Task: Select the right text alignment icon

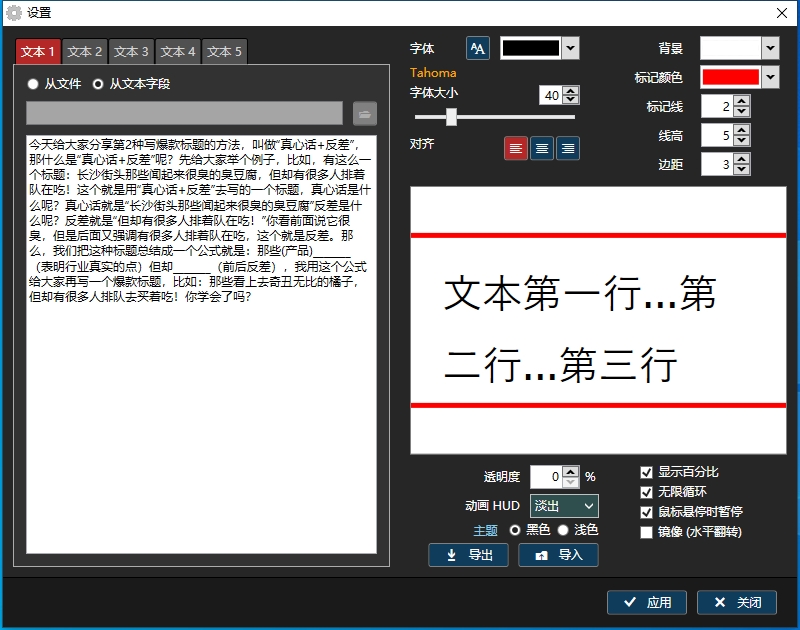Action: (x=567, y=147)
